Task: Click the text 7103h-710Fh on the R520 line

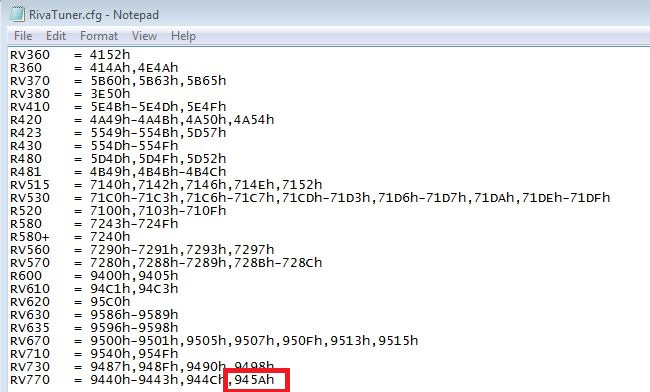Action: 182,211
